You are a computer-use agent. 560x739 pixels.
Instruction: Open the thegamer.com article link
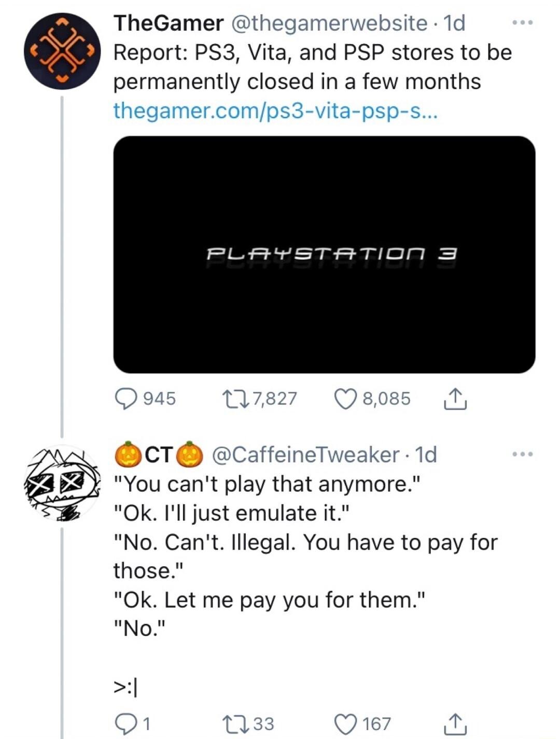(x=275, y=110)
